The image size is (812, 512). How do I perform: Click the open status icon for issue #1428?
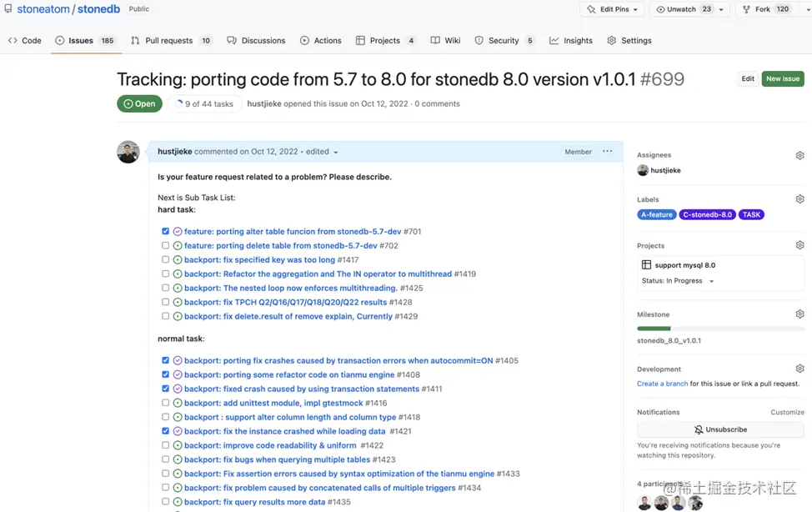[x=177, y=302]
